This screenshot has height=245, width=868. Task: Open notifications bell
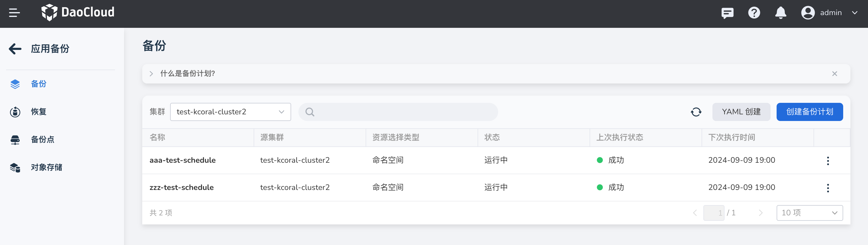click(781, 13)
